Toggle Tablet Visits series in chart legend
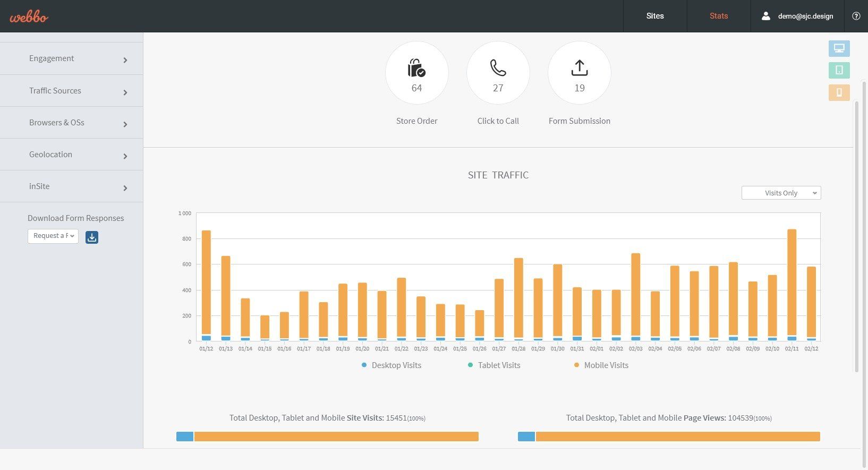Screen dimensions: 868x470 click(x=494, y=365)
